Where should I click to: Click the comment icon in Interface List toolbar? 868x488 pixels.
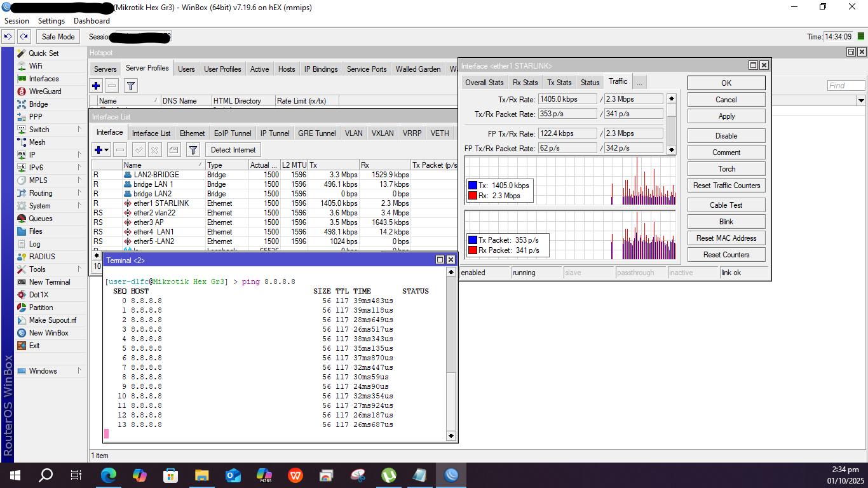coord(173,150)
